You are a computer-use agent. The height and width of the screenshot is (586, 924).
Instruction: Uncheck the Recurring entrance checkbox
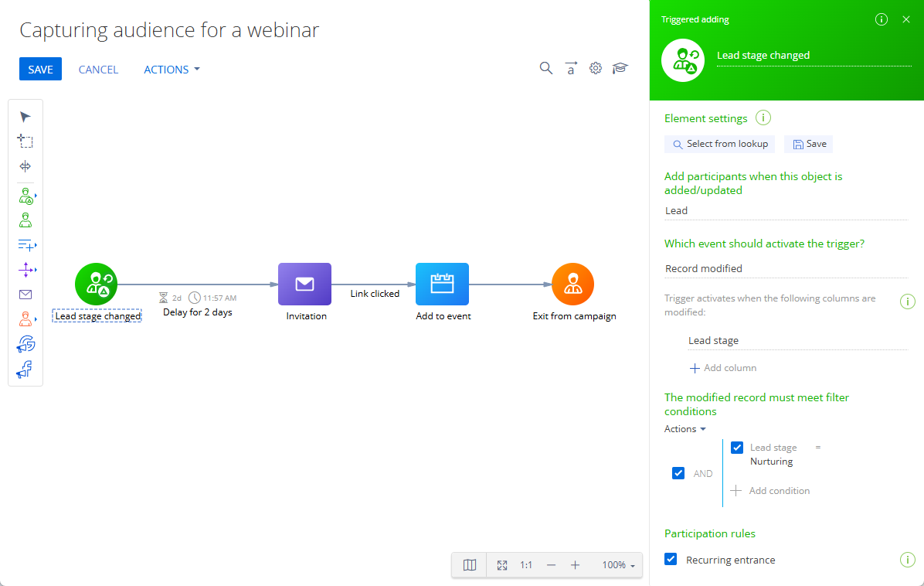pos(671,559)
